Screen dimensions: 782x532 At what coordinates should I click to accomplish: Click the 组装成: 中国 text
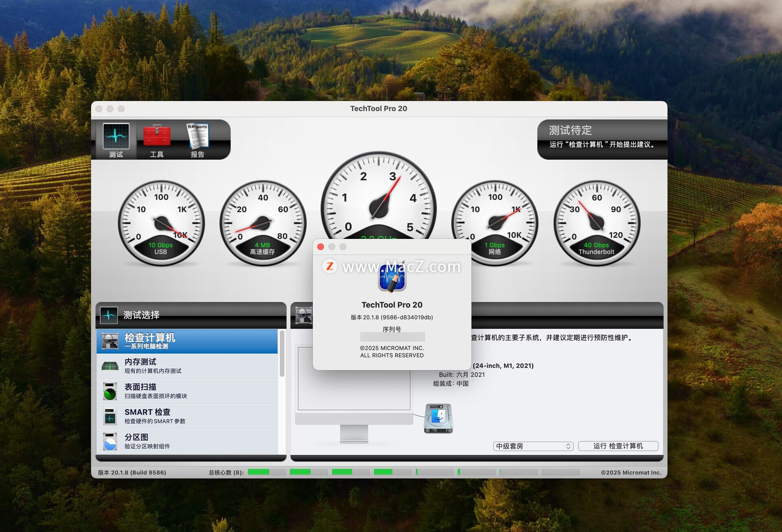pyautogui.click(x=451, y=383)
